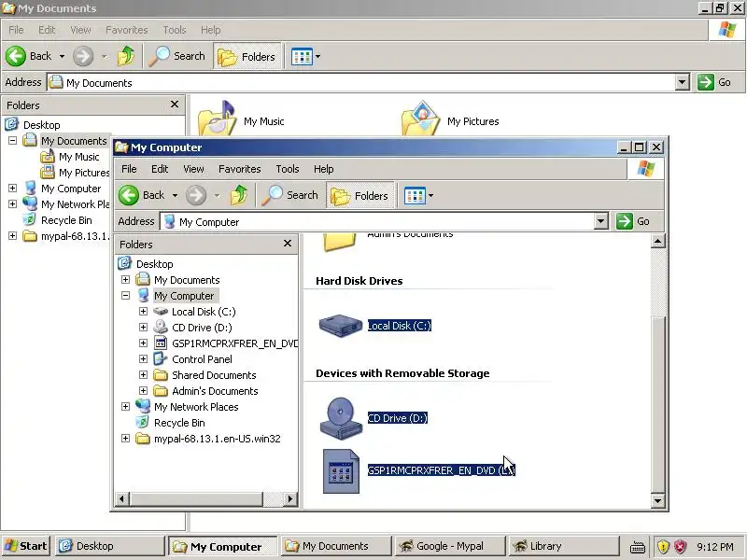This screenshot has width=747, height=560.
Task: Expand My Network Places in front window tree
Action: (125, 407)
